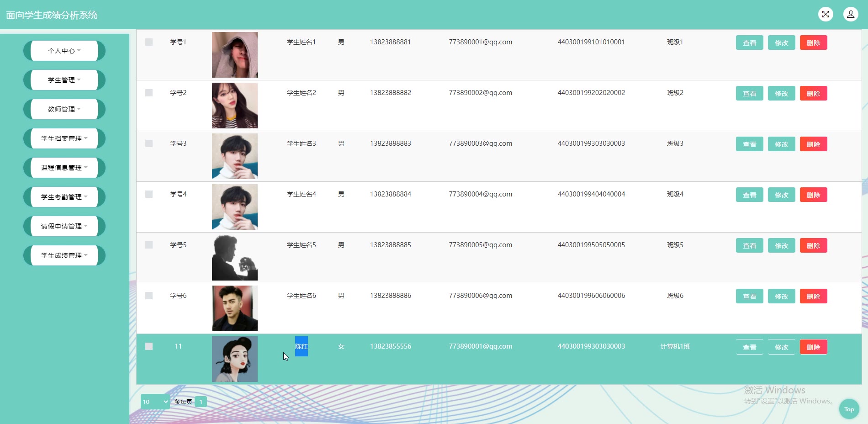Remove 学生姓名5 with 删除

tap(813, 245)
